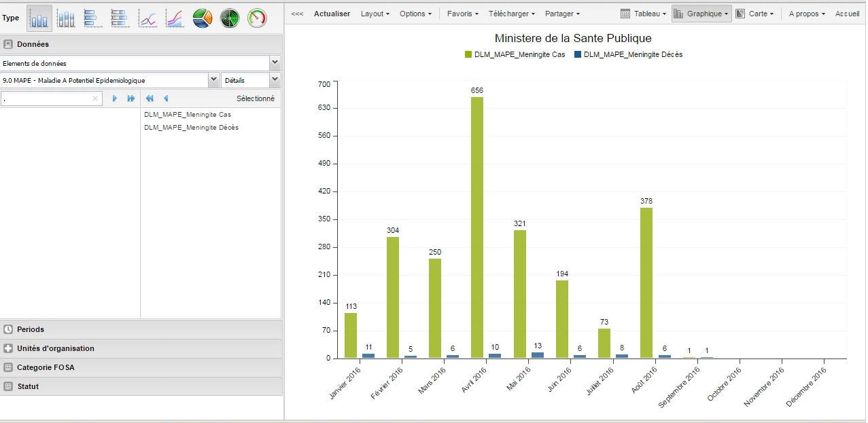Click the deselect-all double left arrow
This screenshot has width=868, height=423.
(150, 98)
